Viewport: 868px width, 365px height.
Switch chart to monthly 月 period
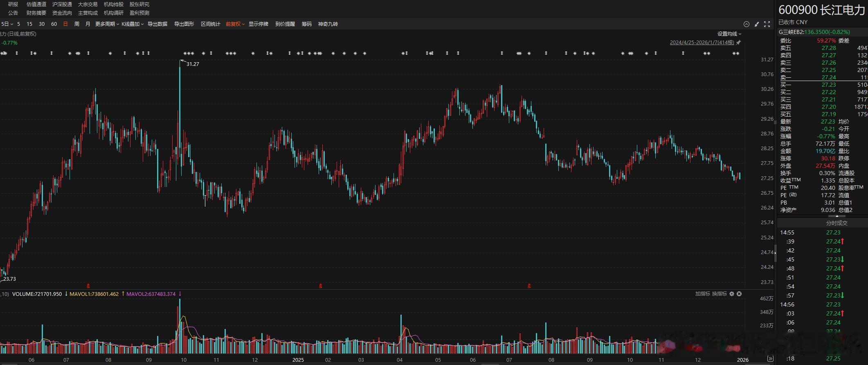(x=88, y=24)
